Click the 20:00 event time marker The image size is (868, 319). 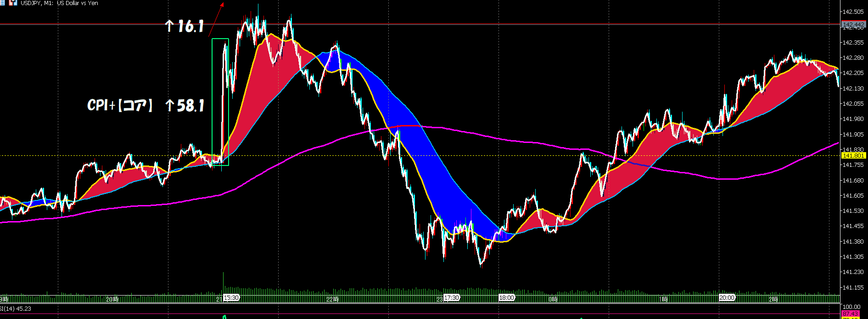[727, 298]
